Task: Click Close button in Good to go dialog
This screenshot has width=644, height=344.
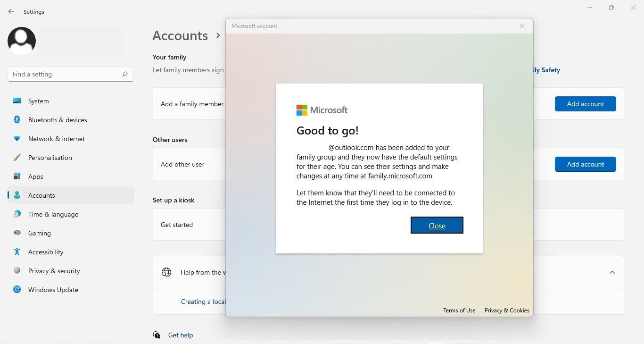Action: coord(437,226)
